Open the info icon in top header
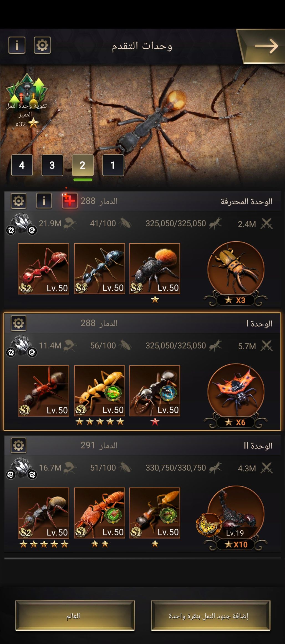285x644 pixels. click(17, 45)
